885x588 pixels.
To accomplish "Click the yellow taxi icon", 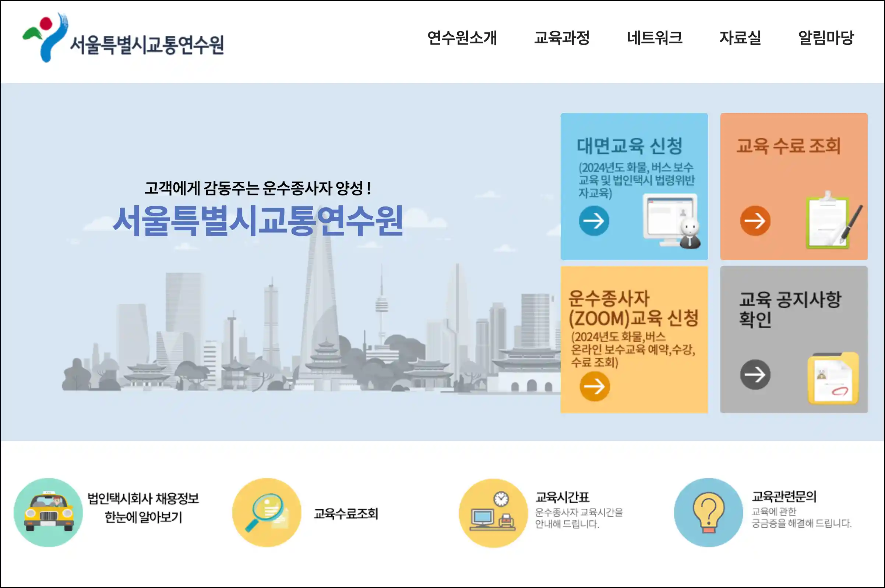I will (48, 512).
